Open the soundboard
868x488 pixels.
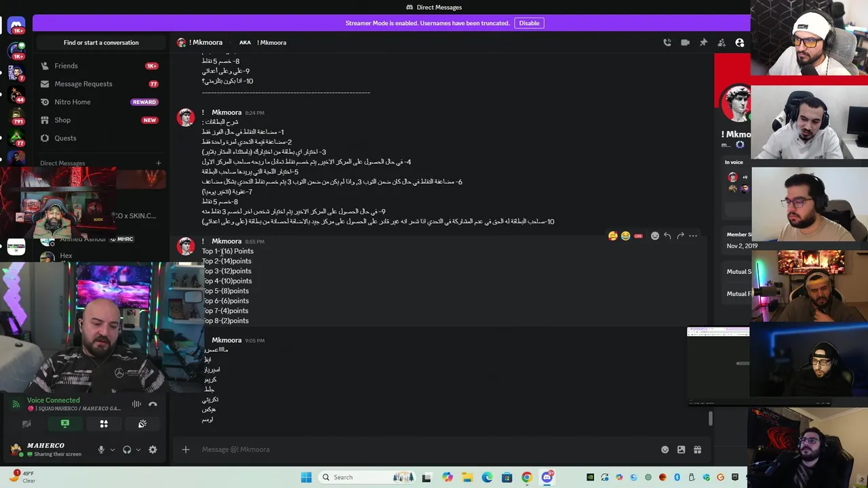142,424
